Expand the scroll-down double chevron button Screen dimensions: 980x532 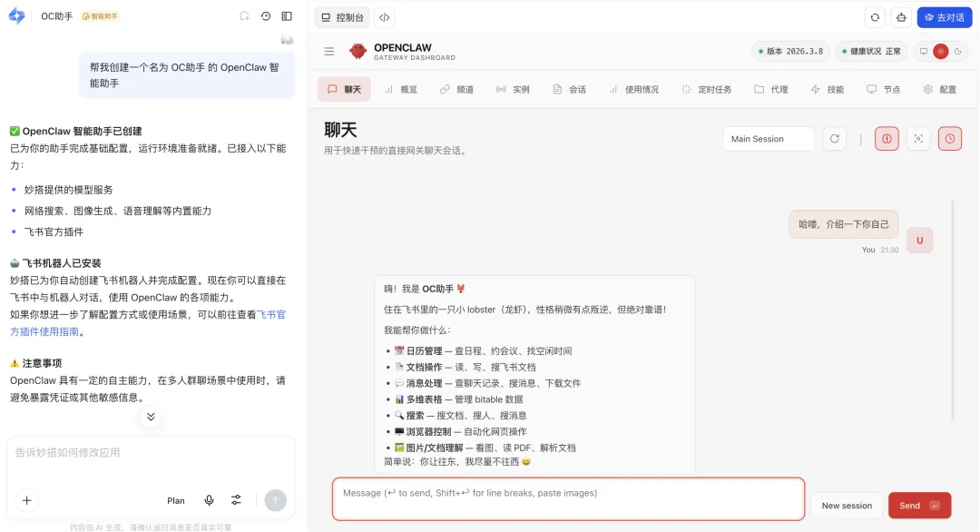(x=151, y=417)
